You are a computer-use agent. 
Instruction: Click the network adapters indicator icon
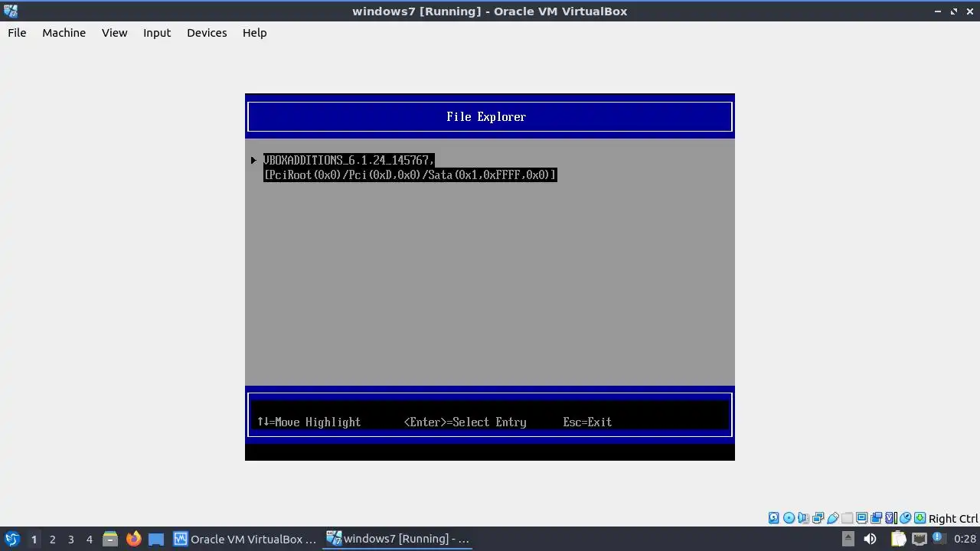818,518
